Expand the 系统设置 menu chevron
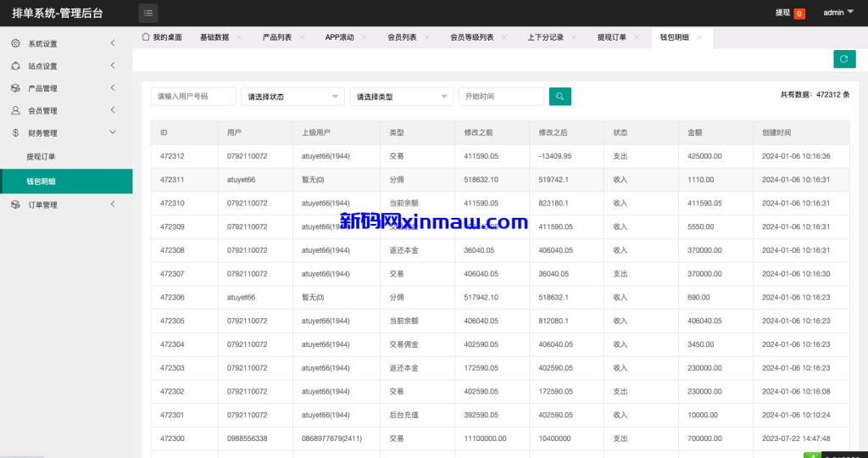The height and width of the screenshot is (458, 868). 113,43
